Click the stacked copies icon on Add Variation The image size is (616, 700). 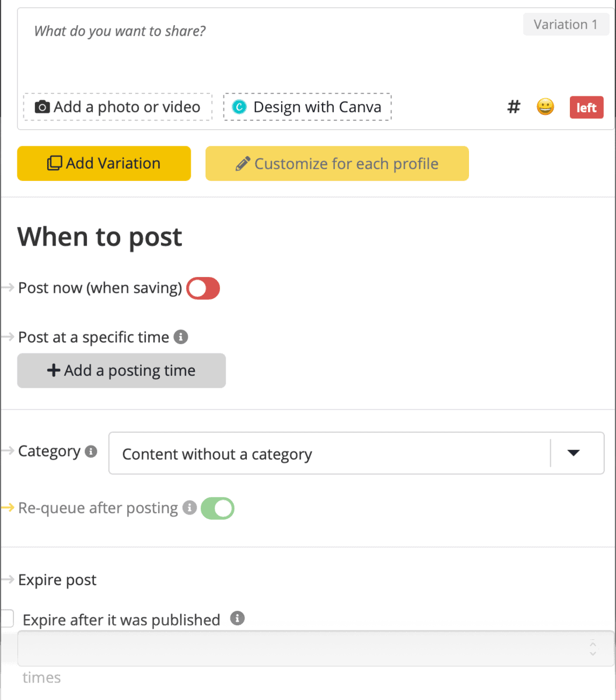54,163
